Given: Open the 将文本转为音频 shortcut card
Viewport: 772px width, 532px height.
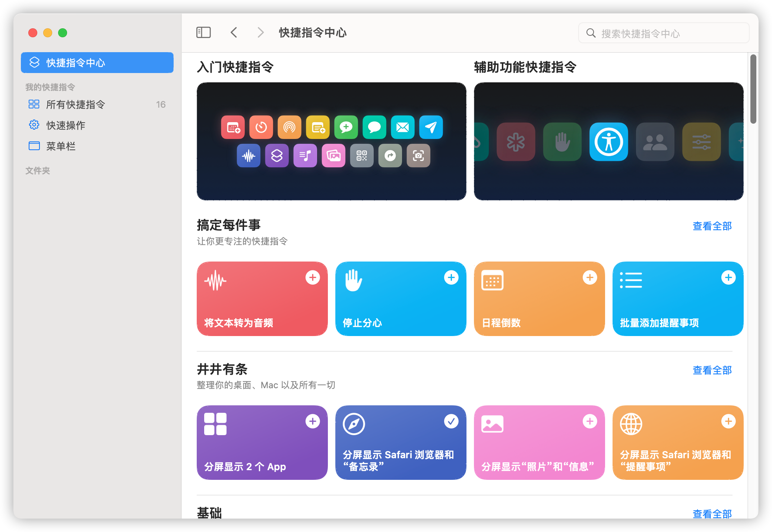Looking at the screenshot, I should pyautogui.click(x=262, y=299).
